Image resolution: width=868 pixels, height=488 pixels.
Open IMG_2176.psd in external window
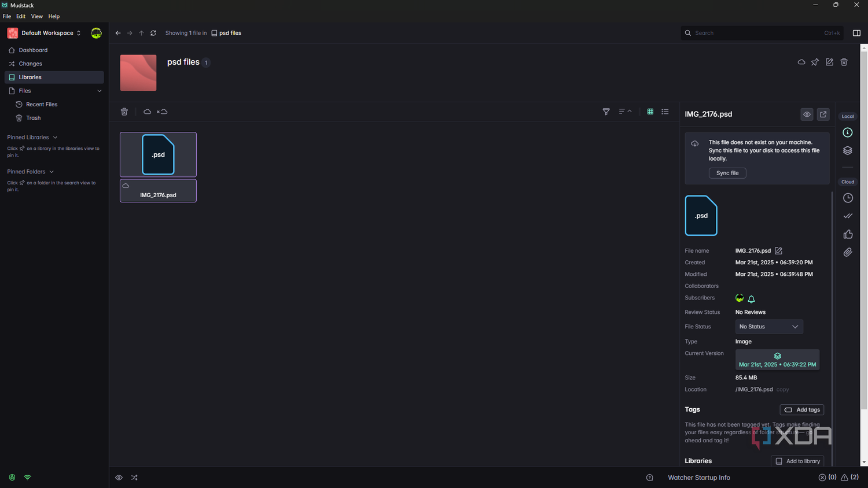pyautogui.click(x=823, y=114)
